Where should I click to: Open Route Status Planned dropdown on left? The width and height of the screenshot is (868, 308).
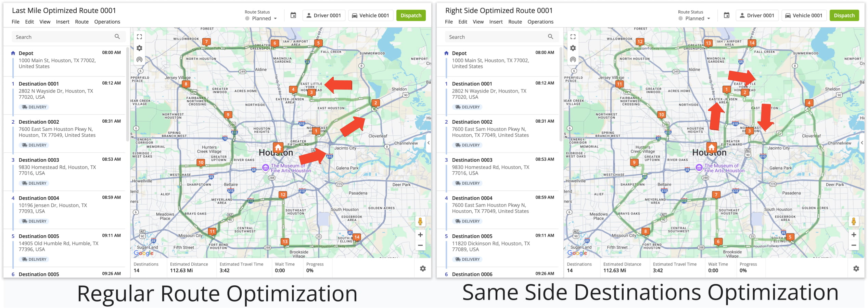[261, 19]
